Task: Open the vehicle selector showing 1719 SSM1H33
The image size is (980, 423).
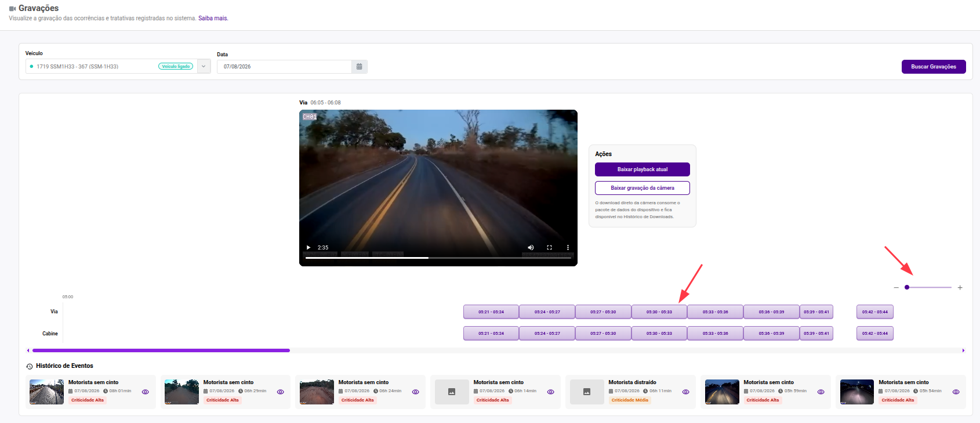Action: (x=111, y=66)
